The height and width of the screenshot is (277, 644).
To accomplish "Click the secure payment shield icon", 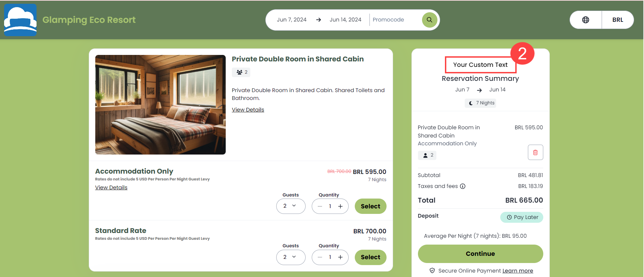I will point(432,271).
